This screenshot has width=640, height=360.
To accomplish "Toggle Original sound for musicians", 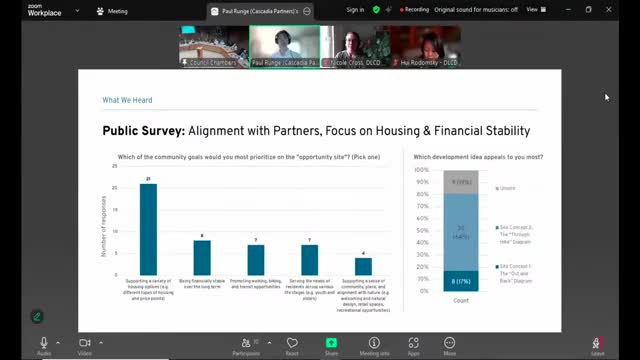I will (x=476, y=9).
